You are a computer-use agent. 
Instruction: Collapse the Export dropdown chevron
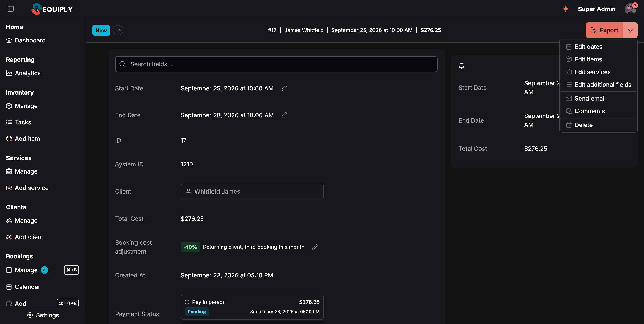point(630,30)
